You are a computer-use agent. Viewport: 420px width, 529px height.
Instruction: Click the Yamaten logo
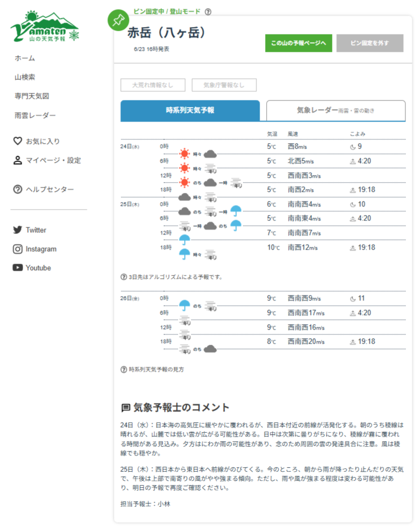click(45, 27)
